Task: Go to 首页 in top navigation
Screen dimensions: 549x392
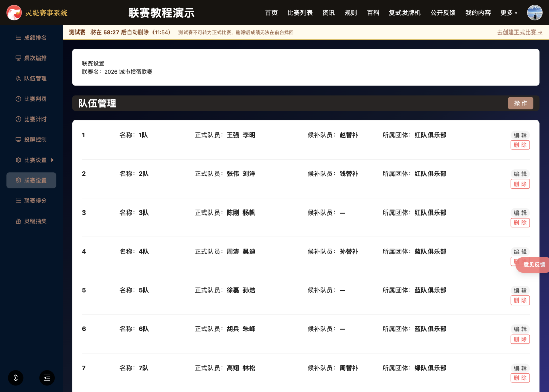Action: 271,13
